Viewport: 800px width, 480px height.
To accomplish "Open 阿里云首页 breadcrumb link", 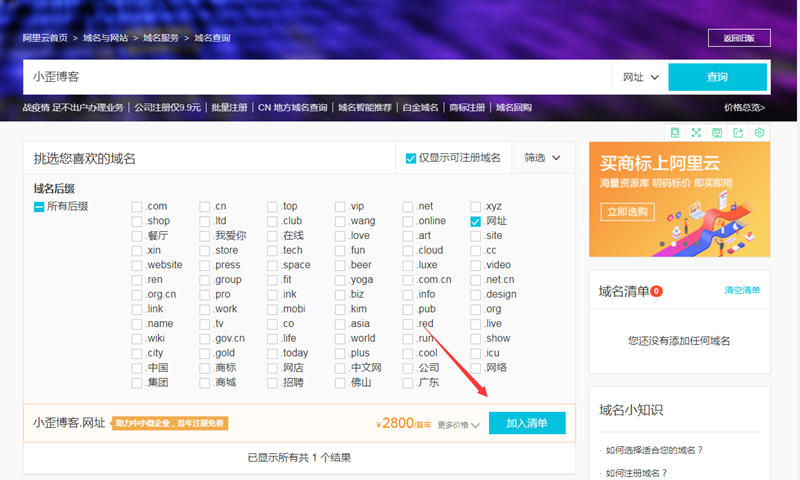I will pos(45,38).
